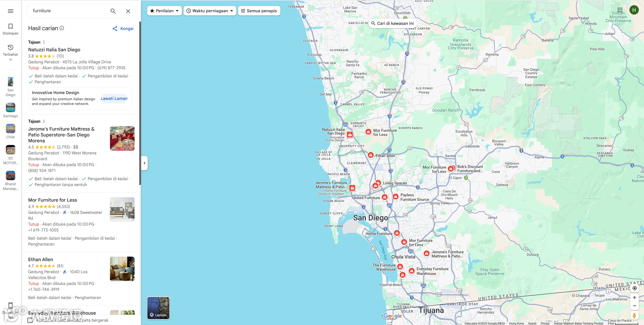Expand the Penilaian rating filter

[164, 11]
